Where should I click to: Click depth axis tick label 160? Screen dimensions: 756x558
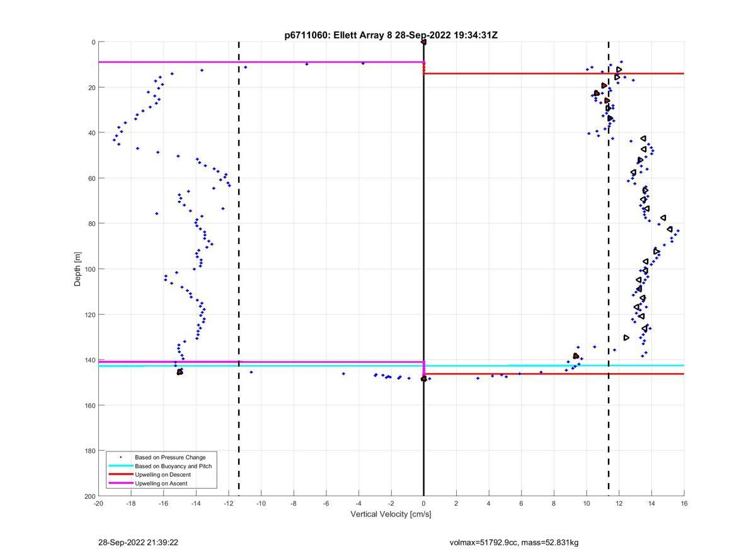pos(89,405)
